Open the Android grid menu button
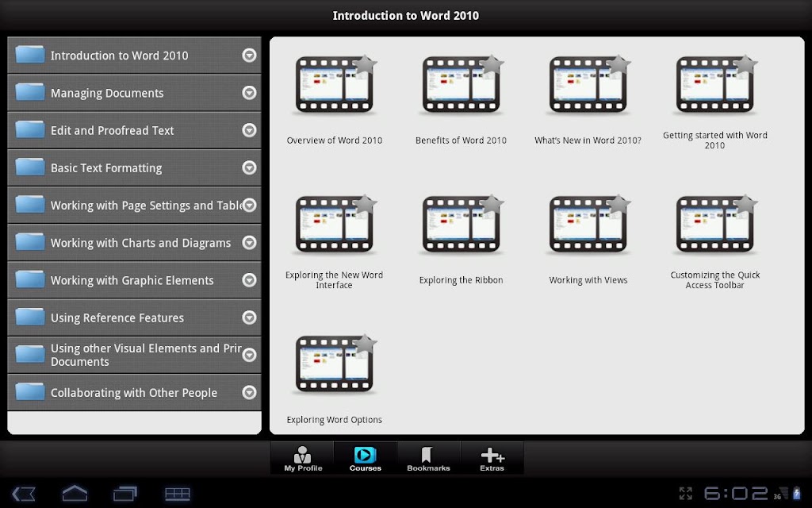Image resolution: width=812 pixels, height=508 pixels. (x=177, y=494)
